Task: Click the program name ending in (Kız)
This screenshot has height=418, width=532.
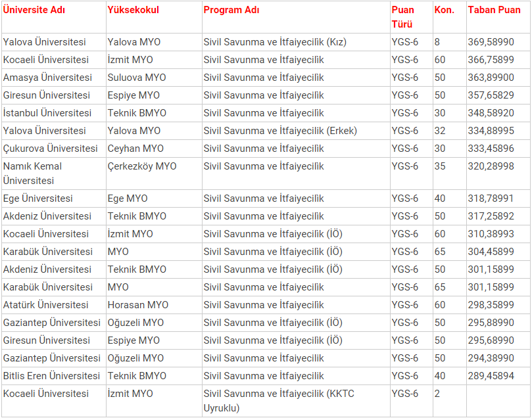Action: coord(275,42)
